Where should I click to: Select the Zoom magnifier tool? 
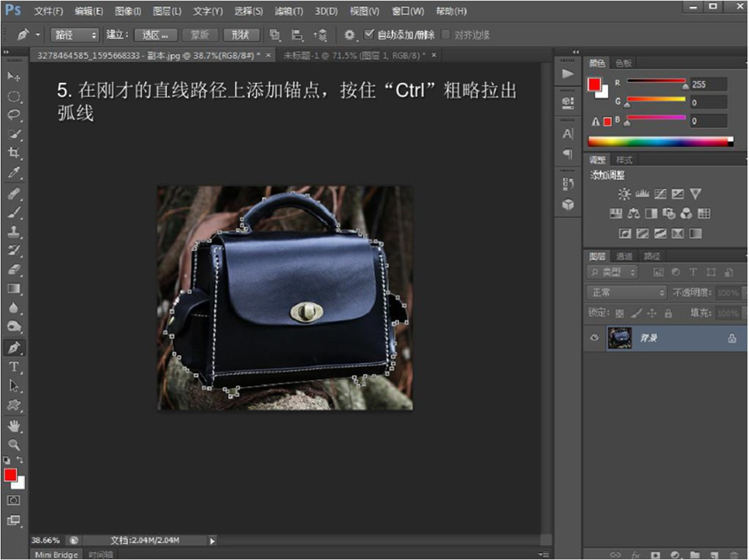[x=14, y=445]
